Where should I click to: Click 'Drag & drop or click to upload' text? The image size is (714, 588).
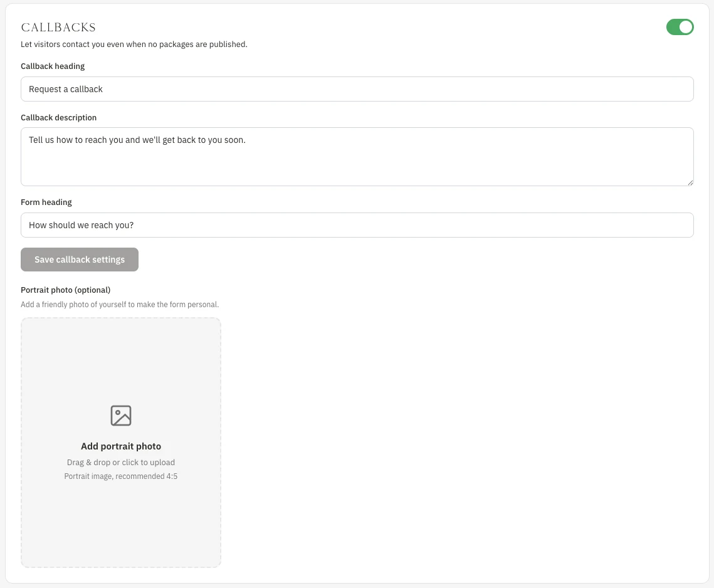[x=120, y=462]
